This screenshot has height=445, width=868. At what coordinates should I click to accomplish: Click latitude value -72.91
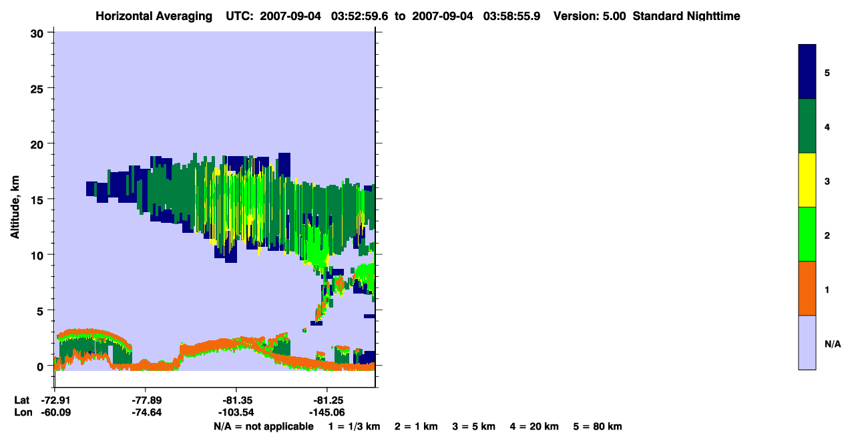click(56, 400)
